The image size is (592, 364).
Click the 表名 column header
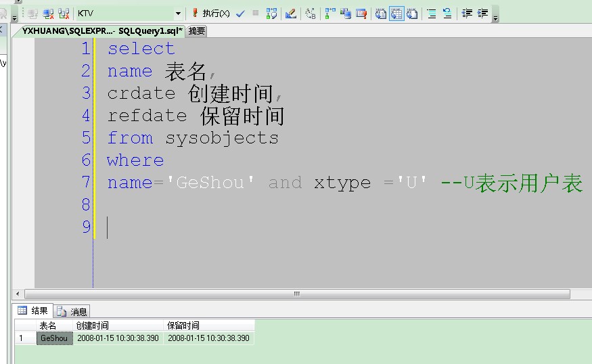pyautogui.click(x=54, y=325)
